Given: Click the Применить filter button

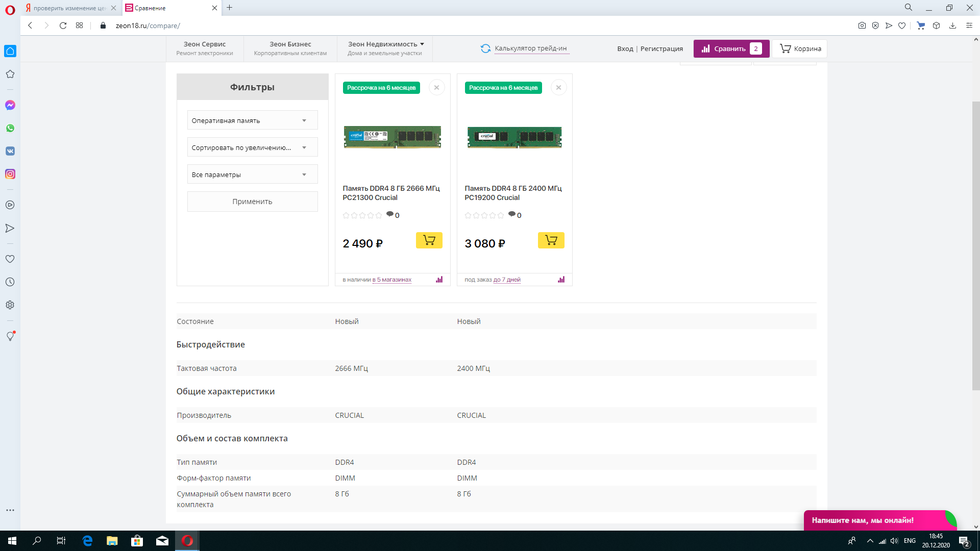Looking at the screenshot, I should click(253, 202).
